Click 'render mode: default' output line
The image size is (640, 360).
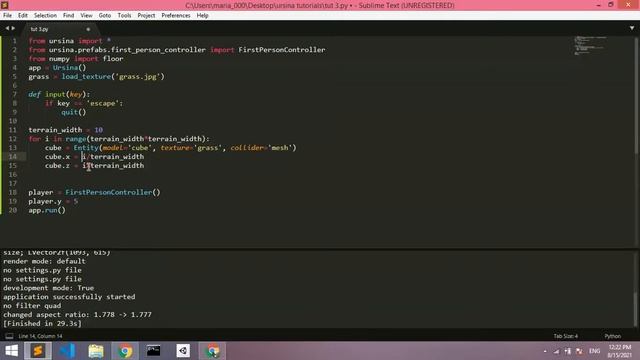[x=44, y=261]
